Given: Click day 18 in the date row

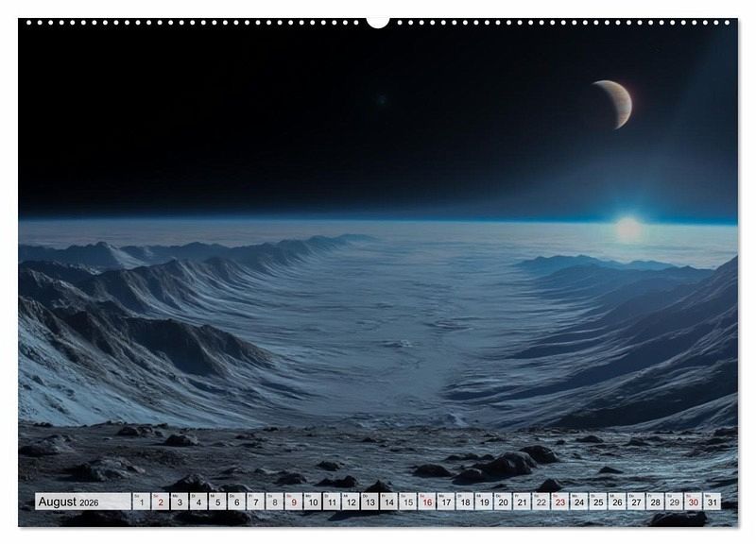Looking at the screenshot, I should 465,502.
